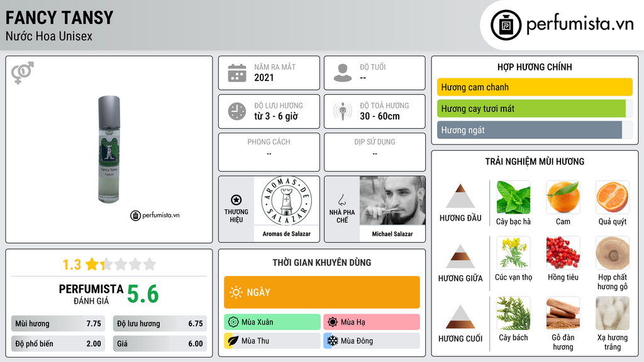Click the Mùa Thu leaf icon

pos(233,341)
